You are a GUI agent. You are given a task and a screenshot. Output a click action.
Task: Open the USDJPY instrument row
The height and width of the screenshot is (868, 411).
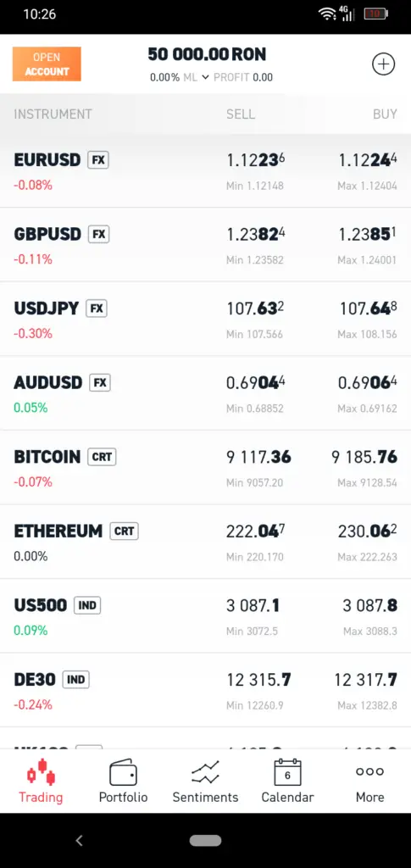pyautogui.click(x=205, y=319)
